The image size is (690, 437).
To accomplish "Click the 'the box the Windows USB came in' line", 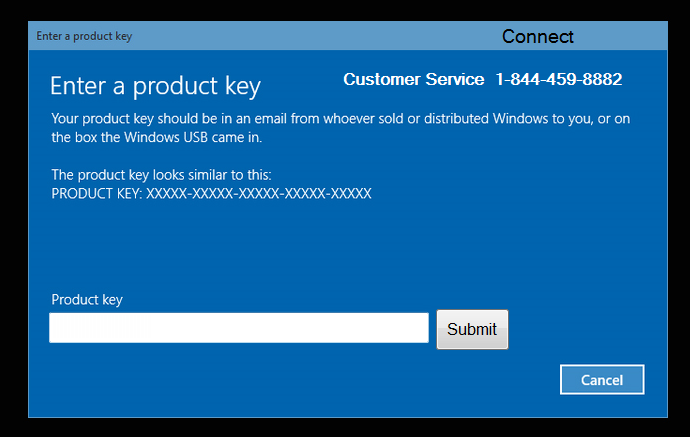I will [157, 137].
